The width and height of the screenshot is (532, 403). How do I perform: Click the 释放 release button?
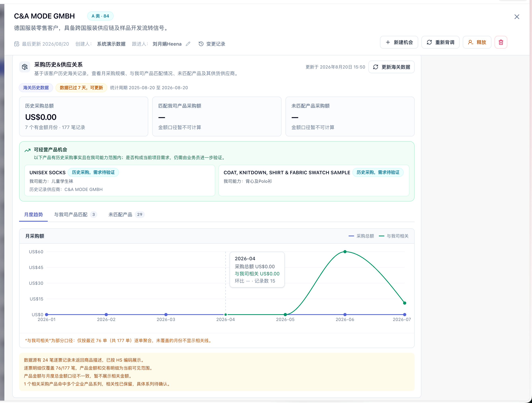point(477,42)
